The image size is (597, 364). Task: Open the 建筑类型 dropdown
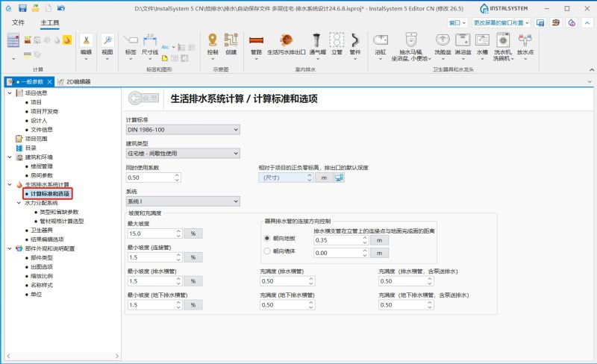tap(183, 154)
